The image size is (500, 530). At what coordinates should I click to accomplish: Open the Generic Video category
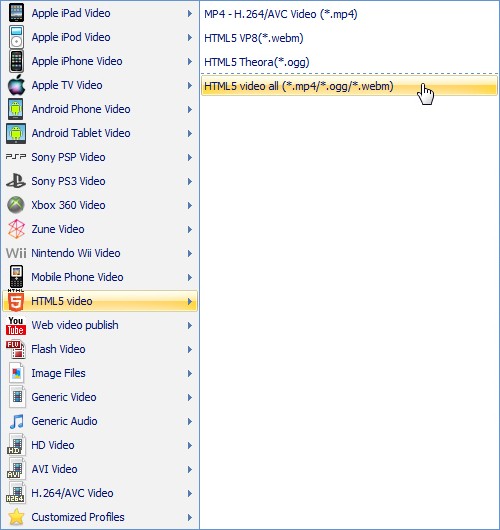pos(100,397)
